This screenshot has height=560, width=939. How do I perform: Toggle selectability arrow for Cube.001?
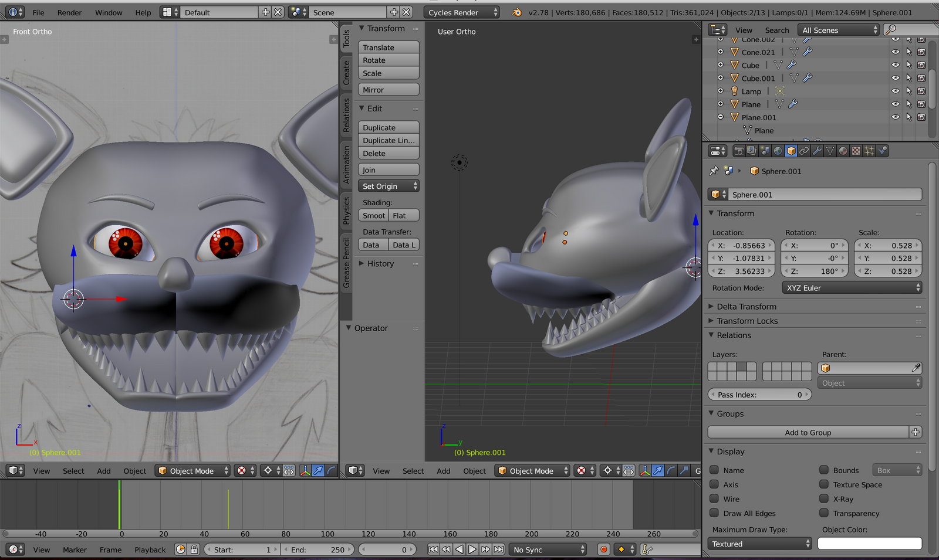pyautogui.click(x=908, y=78)
